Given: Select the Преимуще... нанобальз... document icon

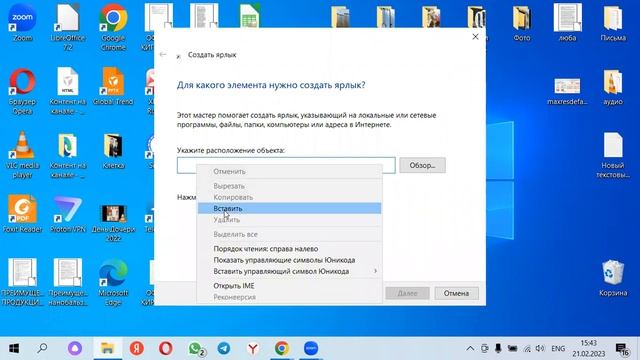Looking at the screenshot, I should point(68,282).
